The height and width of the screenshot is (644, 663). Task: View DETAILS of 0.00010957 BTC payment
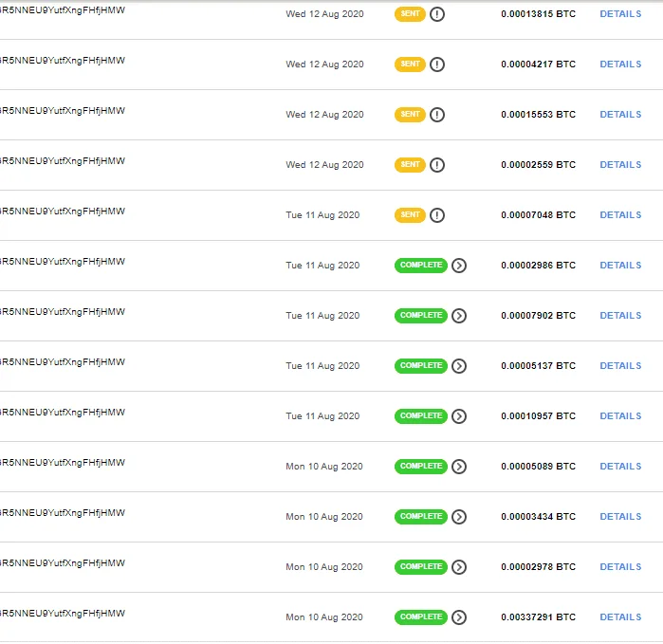620,416
